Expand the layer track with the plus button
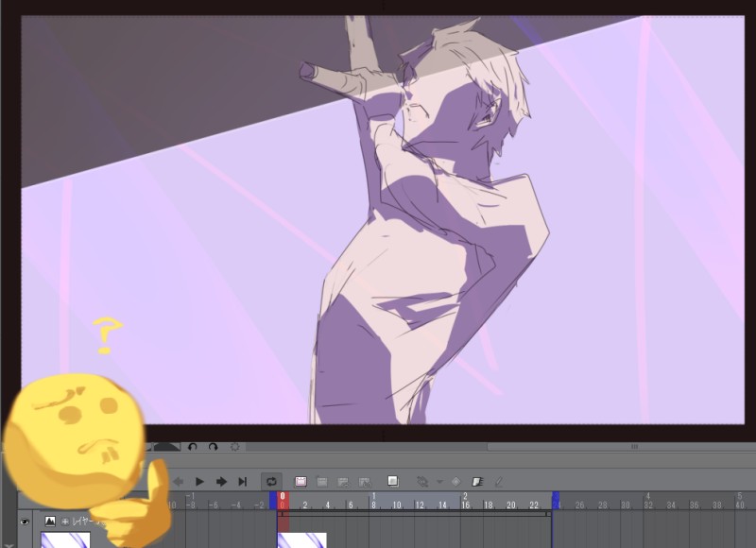The width and height of the screenshot is (756, 548). 65,522
